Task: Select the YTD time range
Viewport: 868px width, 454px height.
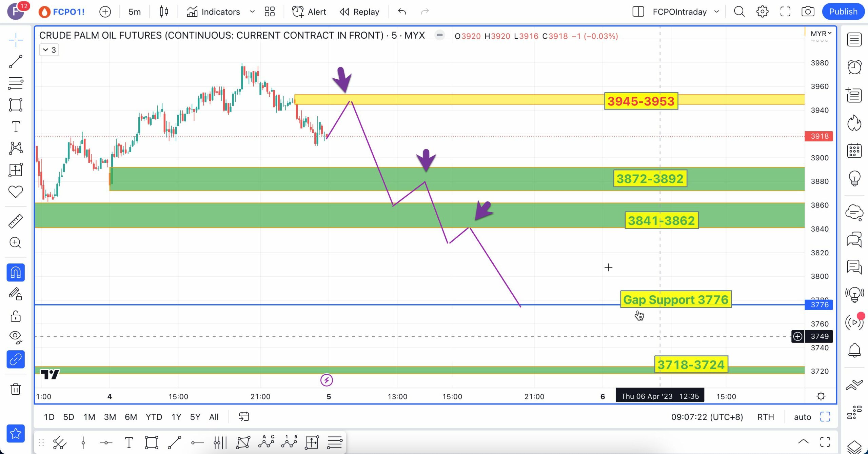Action: point(154,417)
